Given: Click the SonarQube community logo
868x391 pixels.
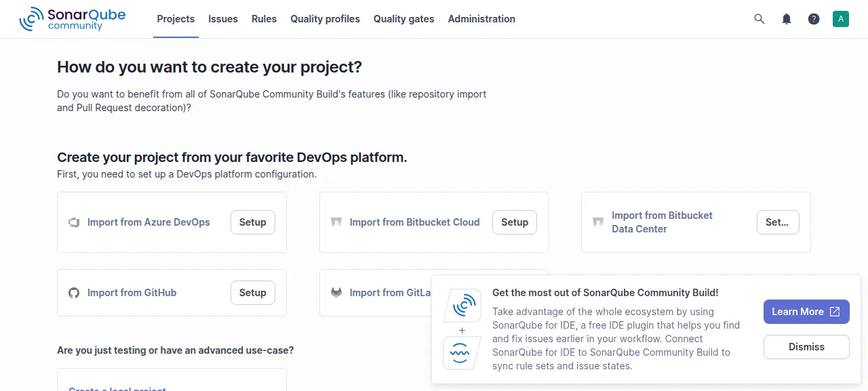Looking at the screenshot, I should click(73, 19).
